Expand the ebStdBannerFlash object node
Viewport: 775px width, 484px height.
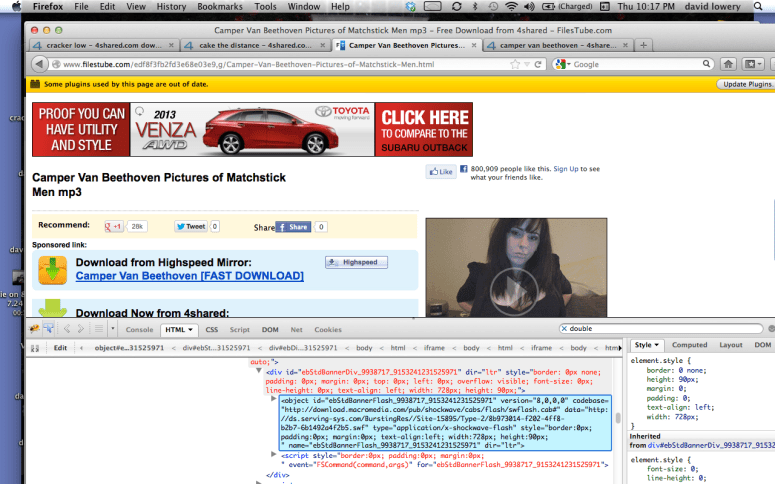tap(274, 398)
